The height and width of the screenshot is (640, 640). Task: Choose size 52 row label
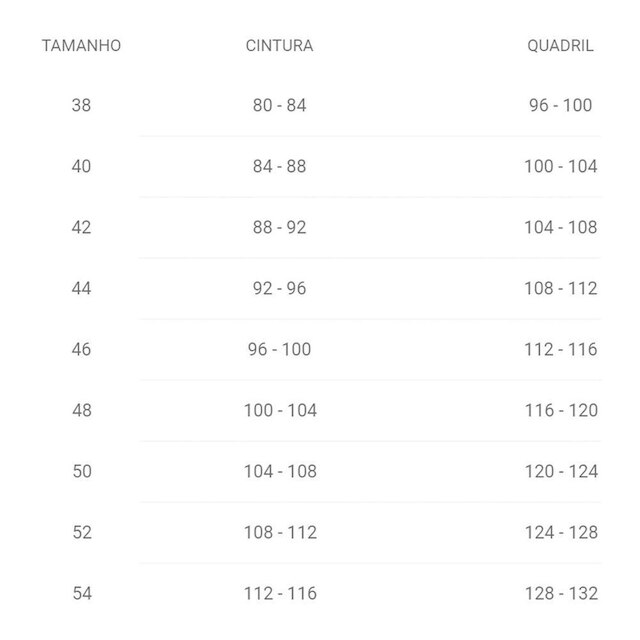pyautogui.click(x=82, y=532)
